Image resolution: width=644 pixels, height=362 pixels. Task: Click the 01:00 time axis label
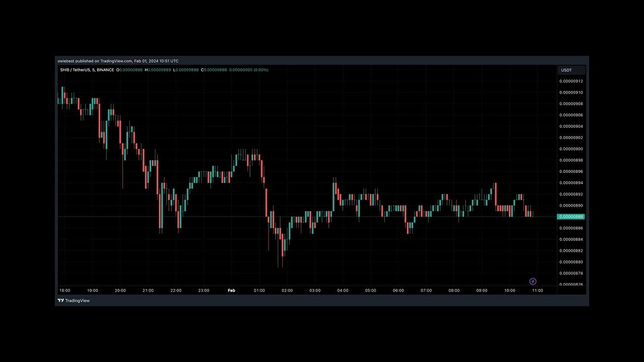259,291
